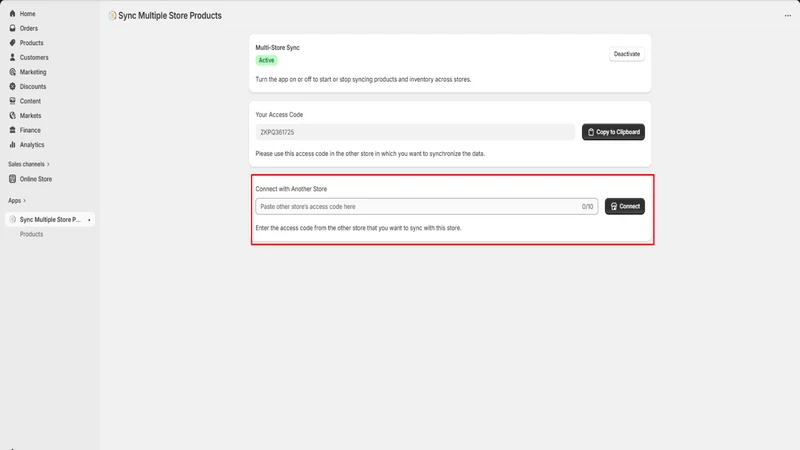This screenshot has width=800, height=450.
Task: Open Home in the sidebar
Action: [x=28, y=14]
